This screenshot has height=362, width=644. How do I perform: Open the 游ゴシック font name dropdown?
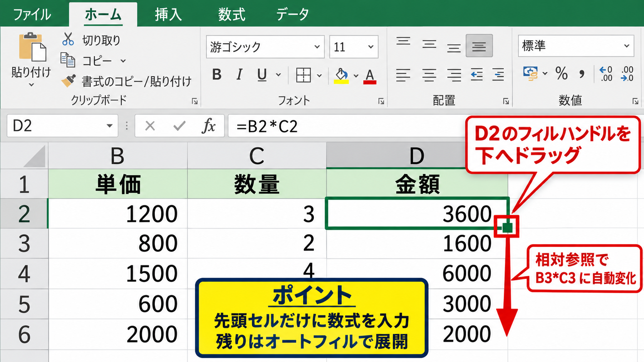pyautogui.click(x=317, y=47)
